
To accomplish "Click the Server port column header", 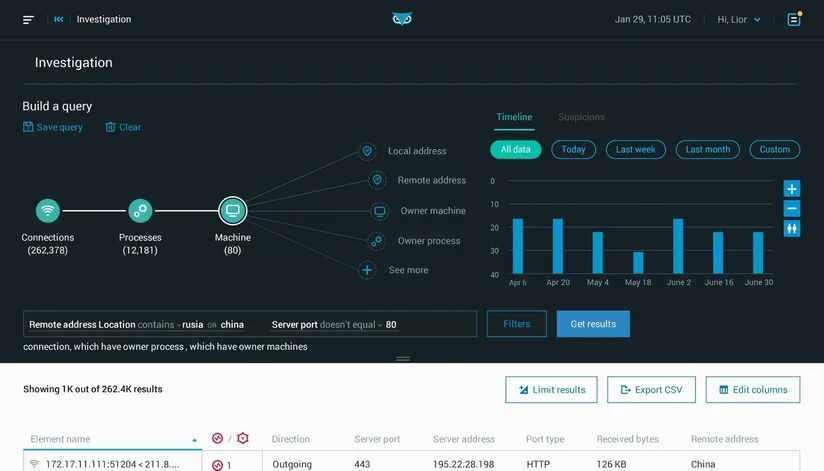I will click(377, 439).
